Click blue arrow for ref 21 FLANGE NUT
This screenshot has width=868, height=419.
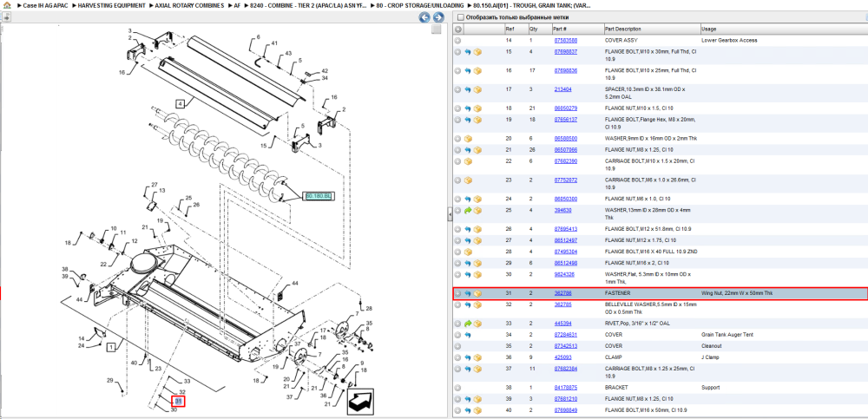tap(468, 150)
